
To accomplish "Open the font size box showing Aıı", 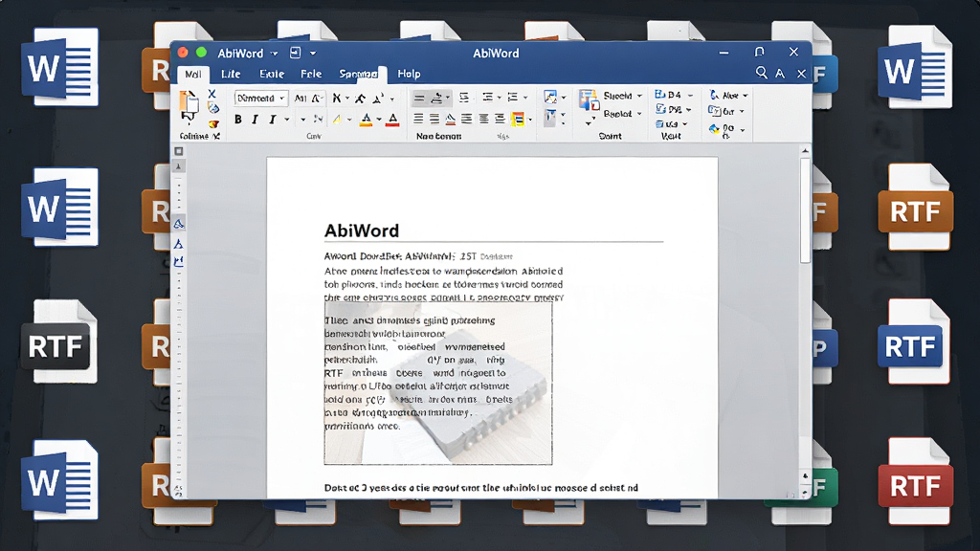I will [x=301, y=99].
